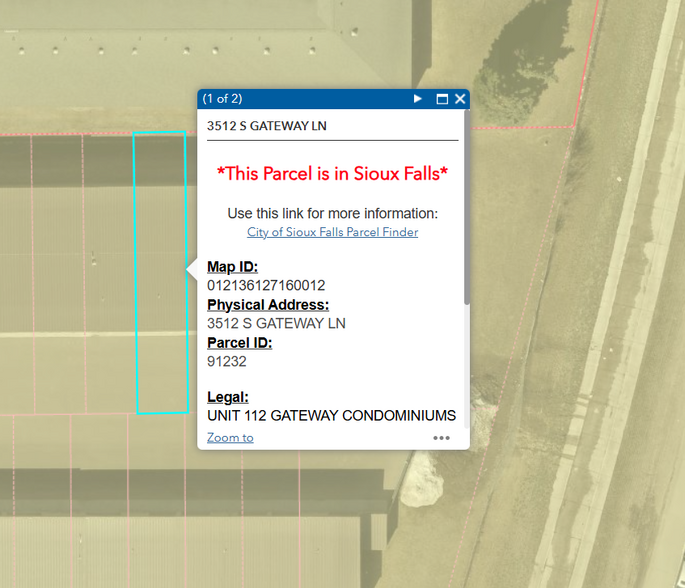The width and height of the screenshot is (685, 588).
Task: Click the Legal heading in popup
Action: (228, 397)
